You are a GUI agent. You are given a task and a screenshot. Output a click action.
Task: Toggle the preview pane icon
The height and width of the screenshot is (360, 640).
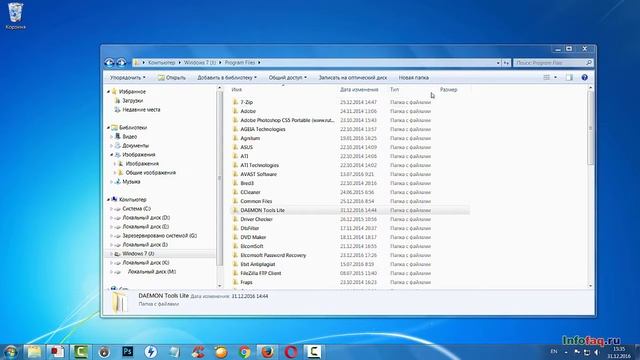click(x=569, y=78)
